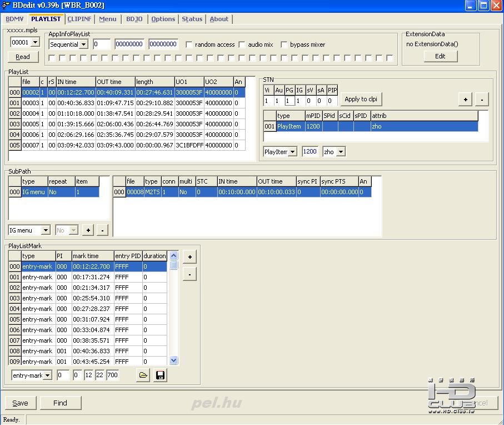Screen dimensions: 504x425
Task: Check the bypass mixer option
Action: (285, 45)
